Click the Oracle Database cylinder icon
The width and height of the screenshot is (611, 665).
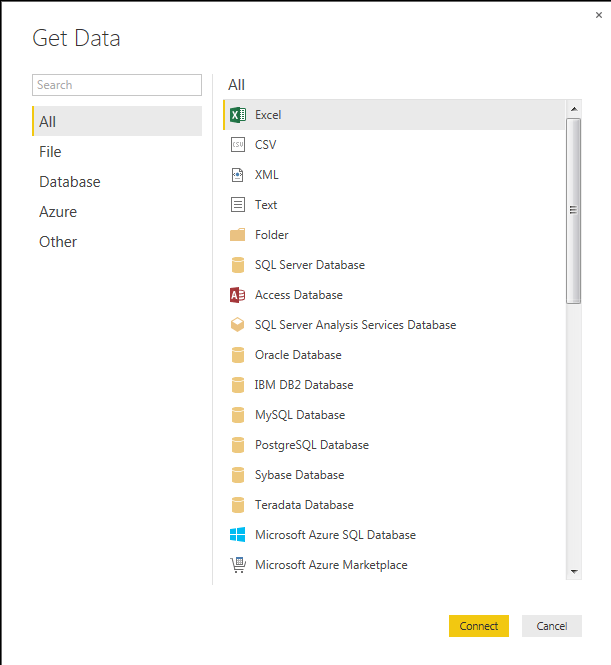point(237,355)
